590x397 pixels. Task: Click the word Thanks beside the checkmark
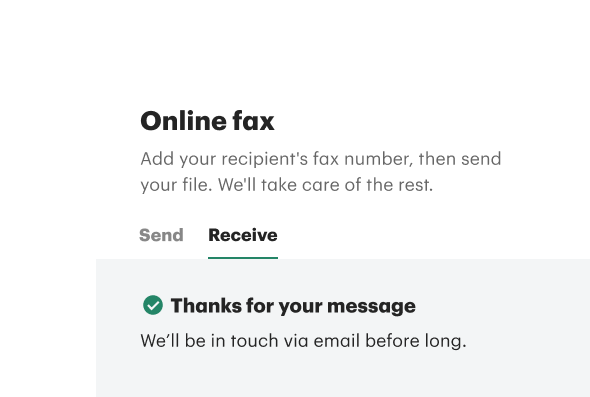(x=206, y=305)
